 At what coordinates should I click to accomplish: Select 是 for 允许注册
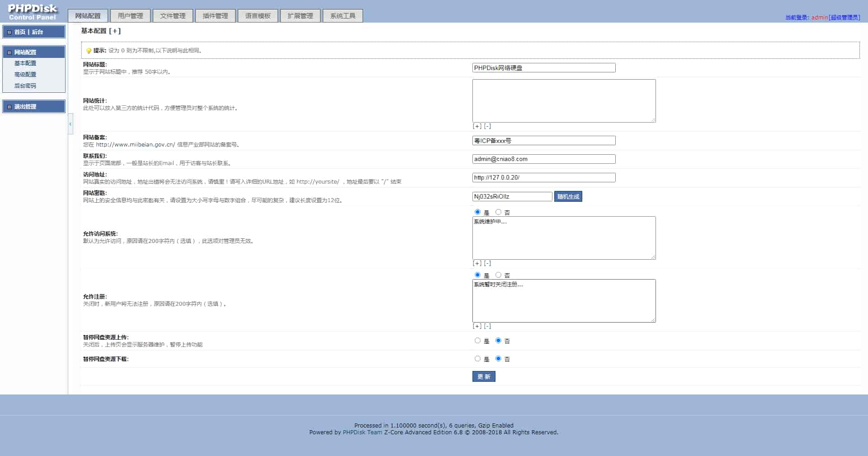pos(477,275)
